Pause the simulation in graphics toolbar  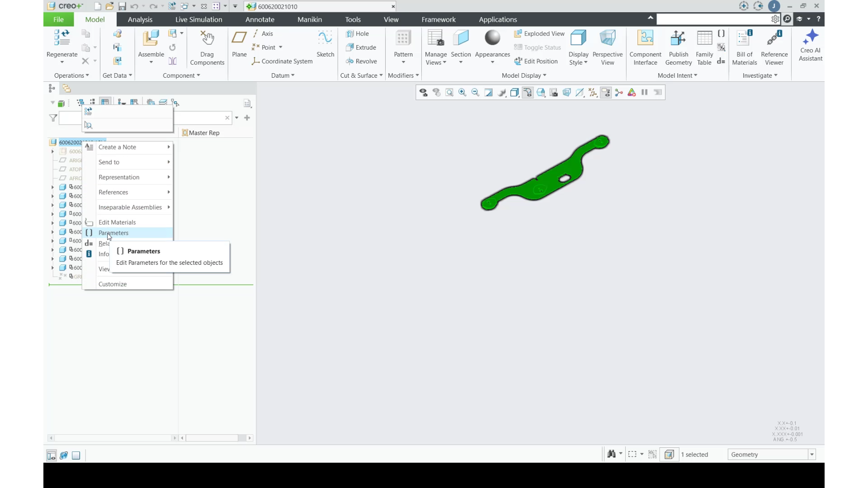click(645, 93)
